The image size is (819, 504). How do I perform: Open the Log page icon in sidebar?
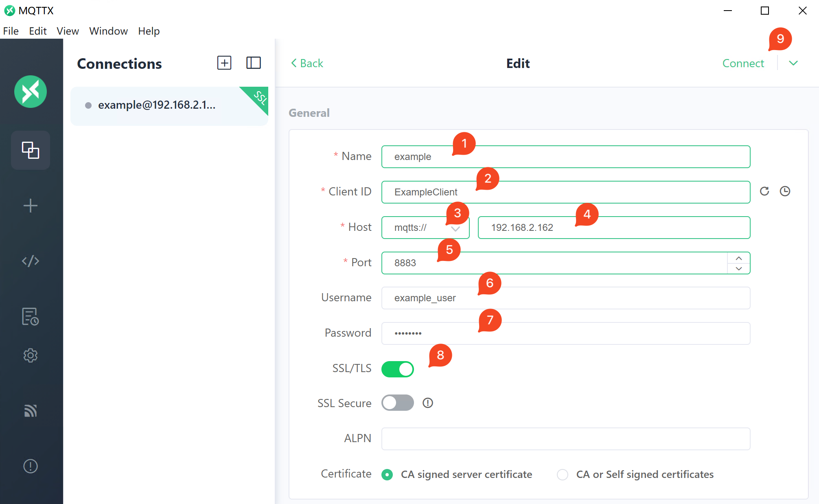(x=31, y=316)
